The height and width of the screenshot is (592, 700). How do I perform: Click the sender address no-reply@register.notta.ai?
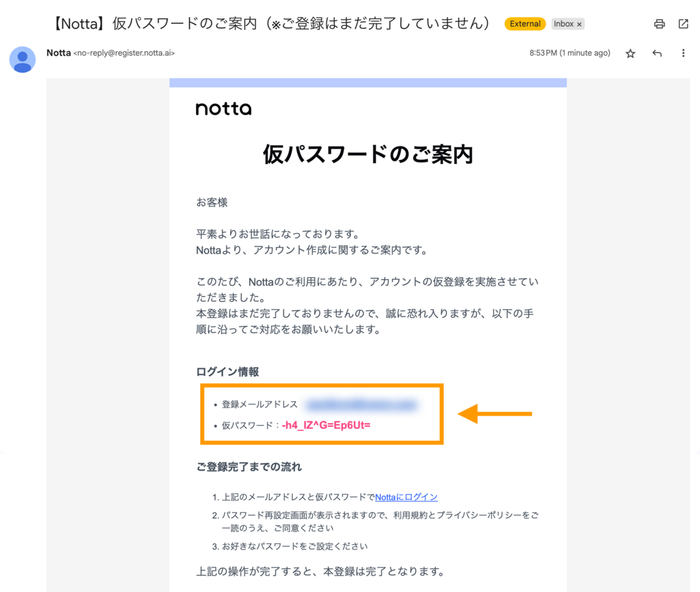(x=124, y=53)
